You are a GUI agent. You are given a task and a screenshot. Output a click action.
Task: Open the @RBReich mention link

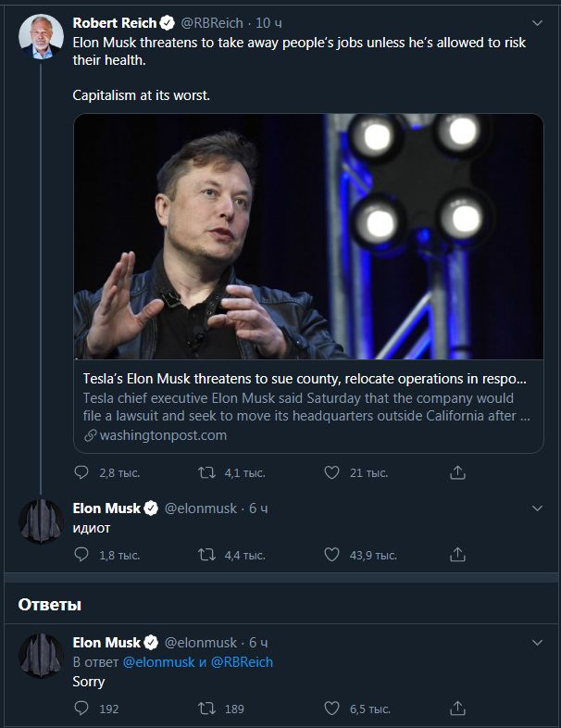(242, 662)
